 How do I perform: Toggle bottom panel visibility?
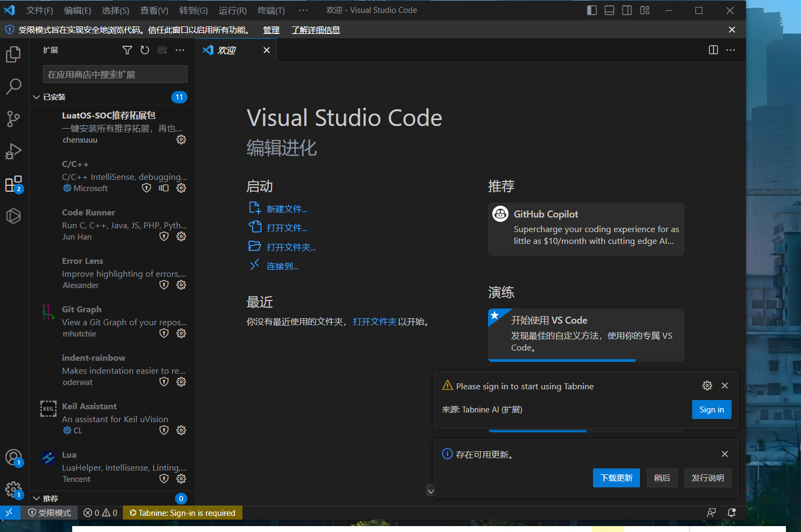click(x=609, y=10)
